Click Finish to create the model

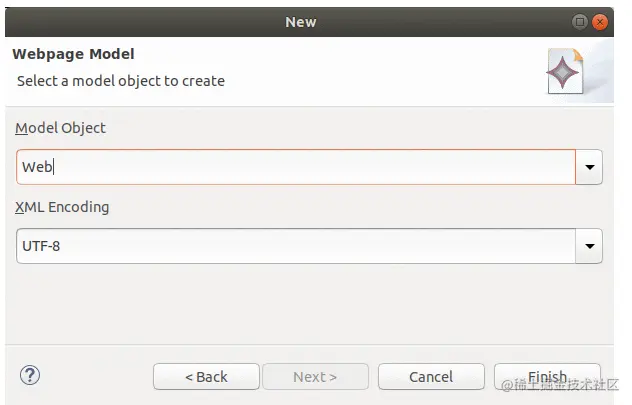tap(547, 377)
